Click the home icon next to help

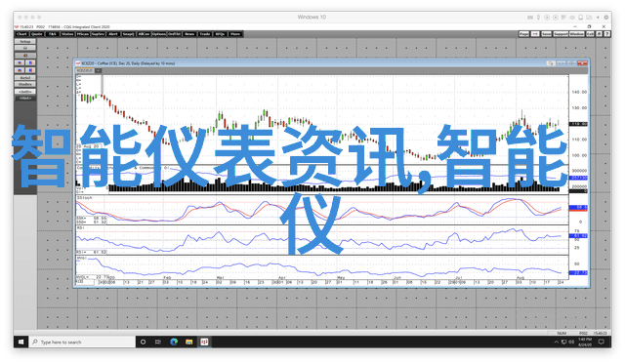click(599, 34)
